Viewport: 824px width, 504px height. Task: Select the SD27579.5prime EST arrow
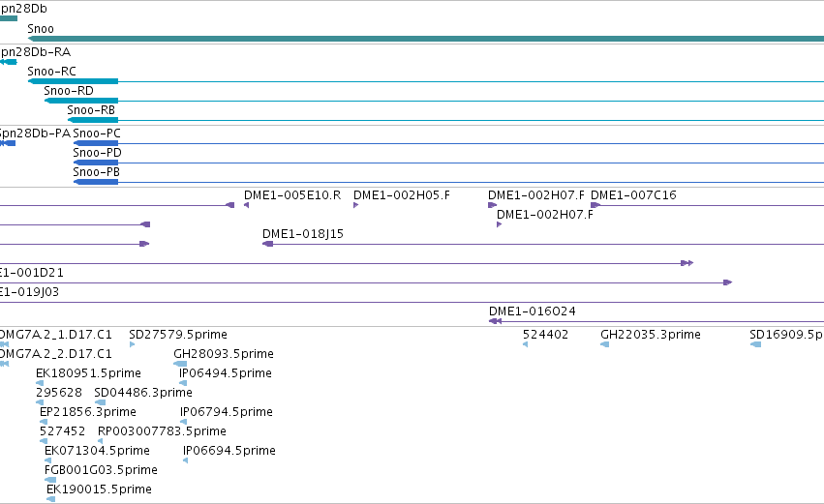(132, 344)
